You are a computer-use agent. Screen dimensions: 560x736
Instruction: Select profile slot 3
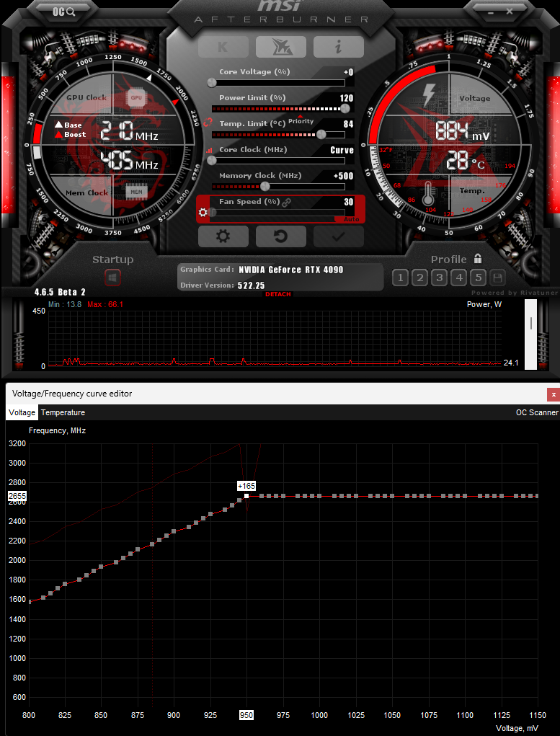[440, 278]
